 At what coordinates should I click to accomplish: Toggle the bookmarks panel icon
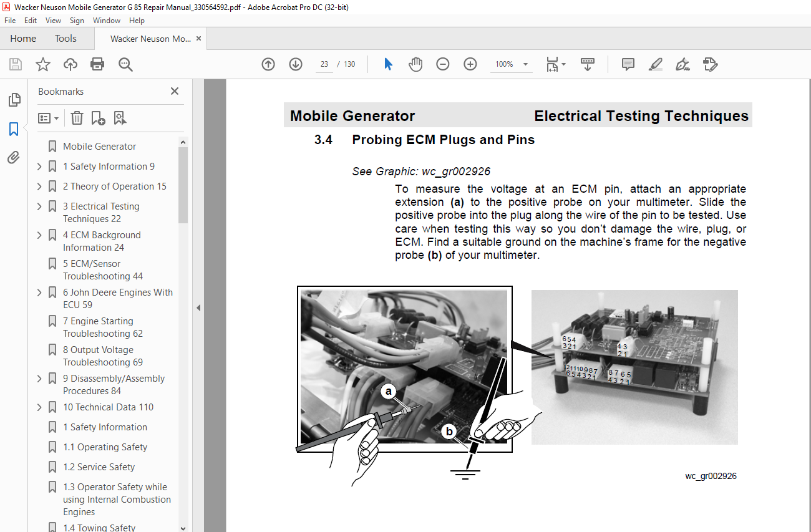pos(14,129)
